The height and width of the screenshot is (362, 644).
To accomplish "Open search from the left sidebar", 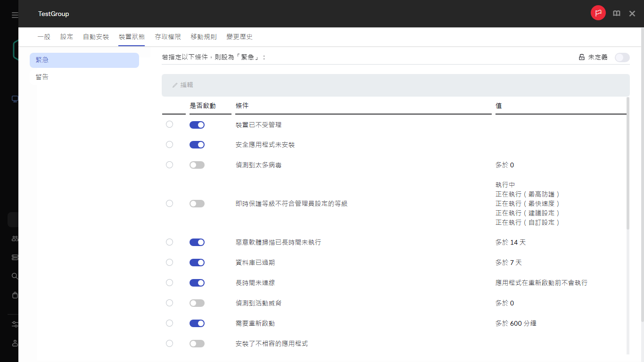I will [14, 276].
